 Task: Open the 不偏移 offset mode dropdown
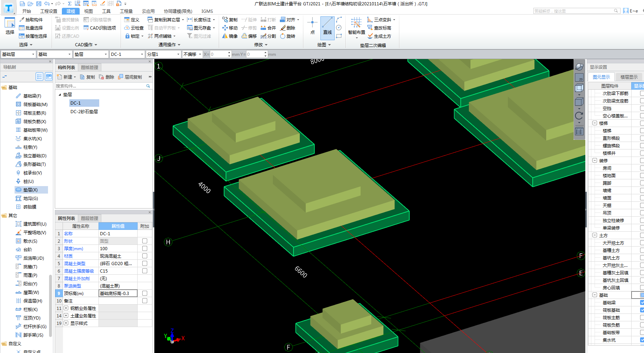click(x=192, y=54)
